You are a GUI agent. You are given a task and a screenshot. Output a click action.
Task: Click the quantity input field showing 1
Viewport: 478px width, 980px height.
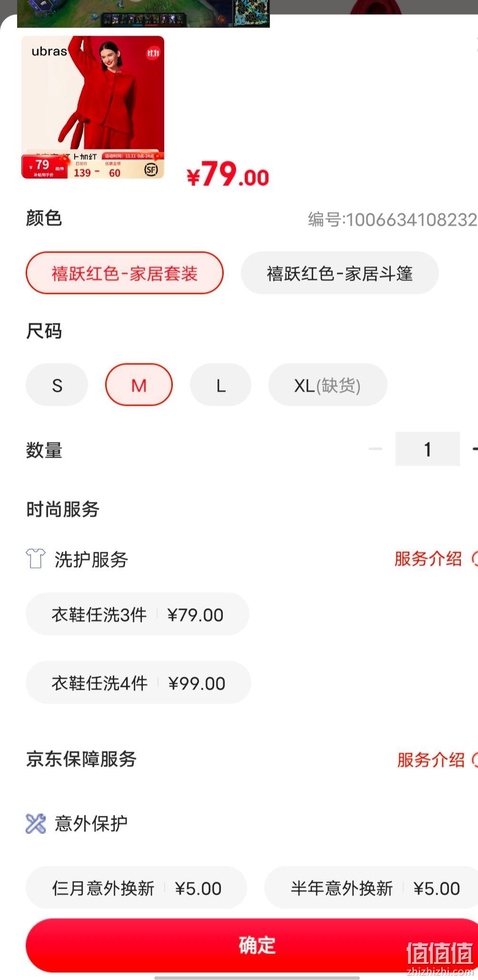click(428, 449)
